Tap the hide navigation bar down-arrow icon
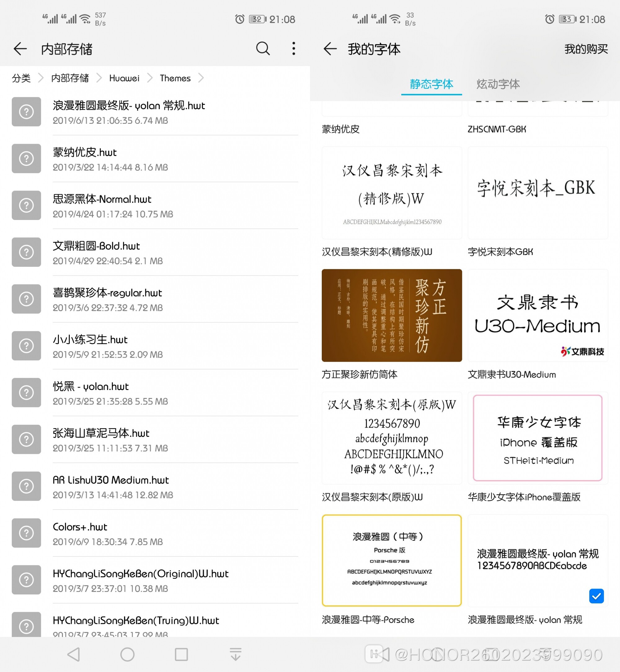The height and width of the screenshot is (672, 620). pyautogui.click(x=236, y=654)
